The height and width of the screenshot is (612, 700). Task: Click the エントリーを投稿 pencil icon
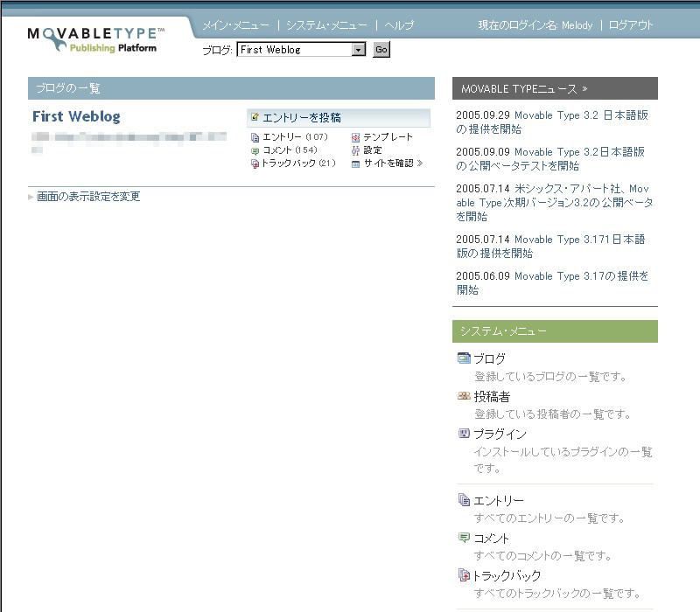point(255,117)
